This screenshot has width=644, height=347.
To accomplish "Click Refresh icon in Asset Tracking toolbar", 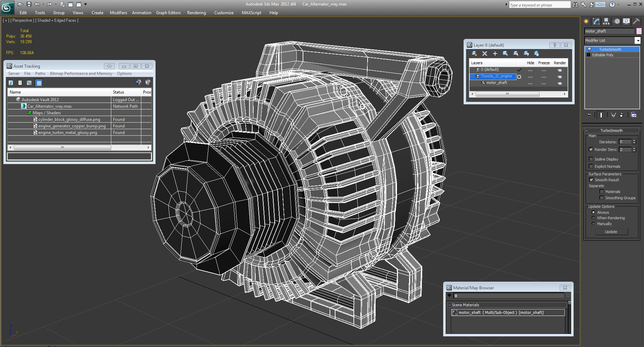I will click(x=11, y=83).
